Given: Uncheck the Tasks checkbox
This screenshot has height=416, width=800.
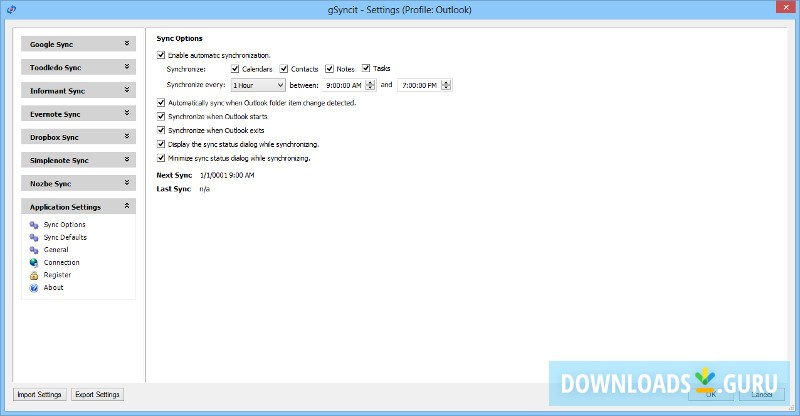Looking at the screenshot, I should [366, 68].
